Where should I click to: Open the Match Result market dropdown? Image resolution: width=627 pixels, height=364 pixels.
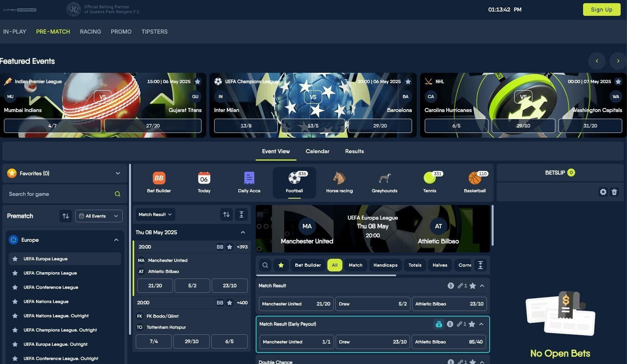(156, 214)
